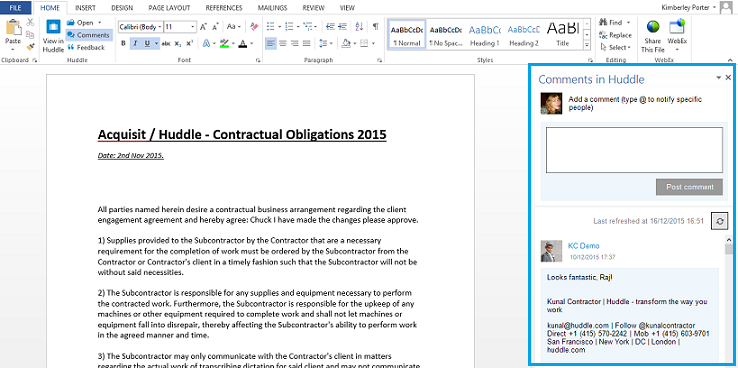The height and width of the screenshot is (368, 738).
Task: Click the Post comment button
Action: (x=690, y=187)
